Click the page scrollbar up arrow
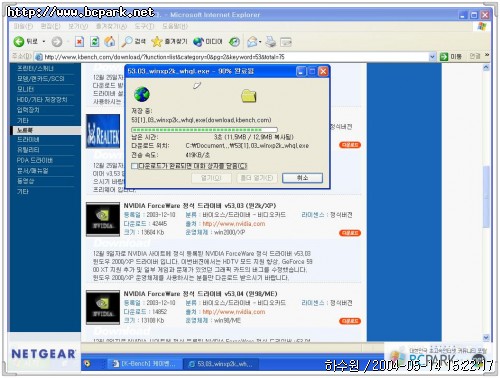Screen dimensions: 500x378 coord(486,68)
